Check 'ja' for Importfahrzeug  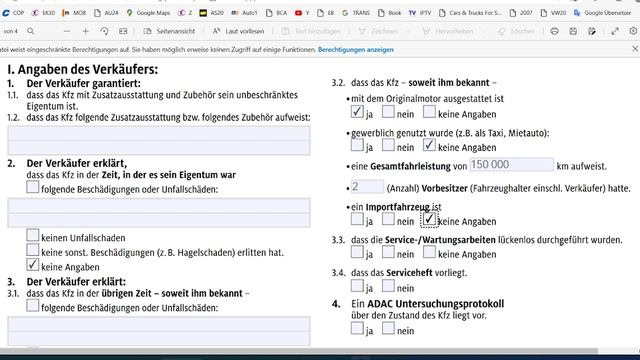click(x=357, y=219)
